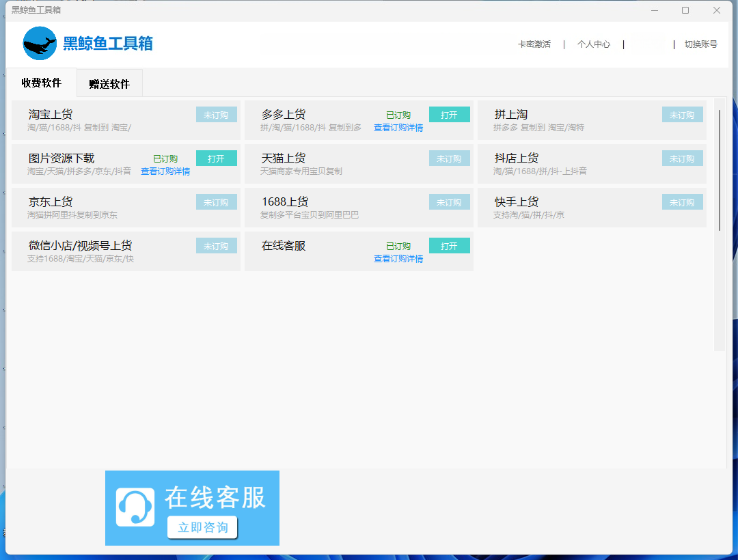Click the 立即咨询 button in banner
The height and width of the screenshot is (560, 738).
(x=202, y=527)
